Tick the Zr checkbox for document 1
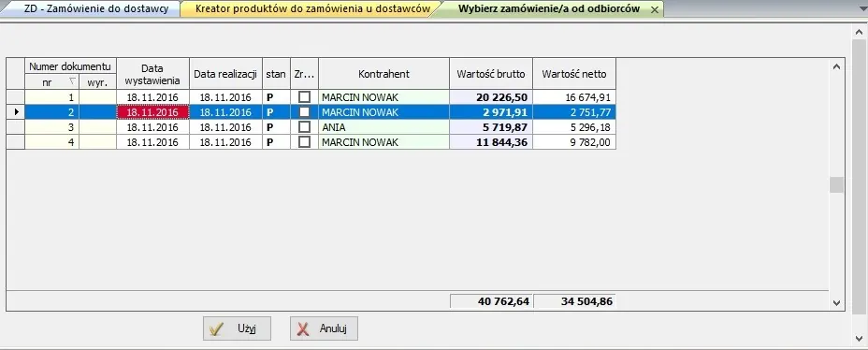 click(x=305, y=97)
